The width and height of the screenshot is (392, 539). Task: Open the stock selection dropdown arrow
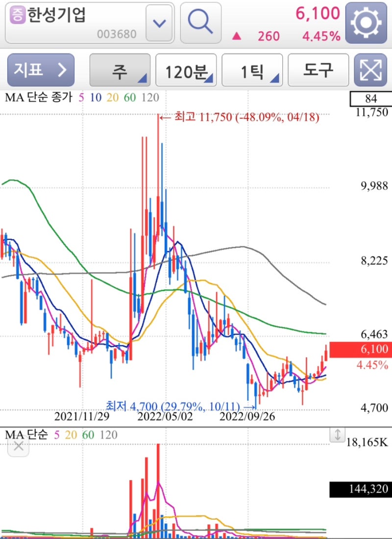159,24
